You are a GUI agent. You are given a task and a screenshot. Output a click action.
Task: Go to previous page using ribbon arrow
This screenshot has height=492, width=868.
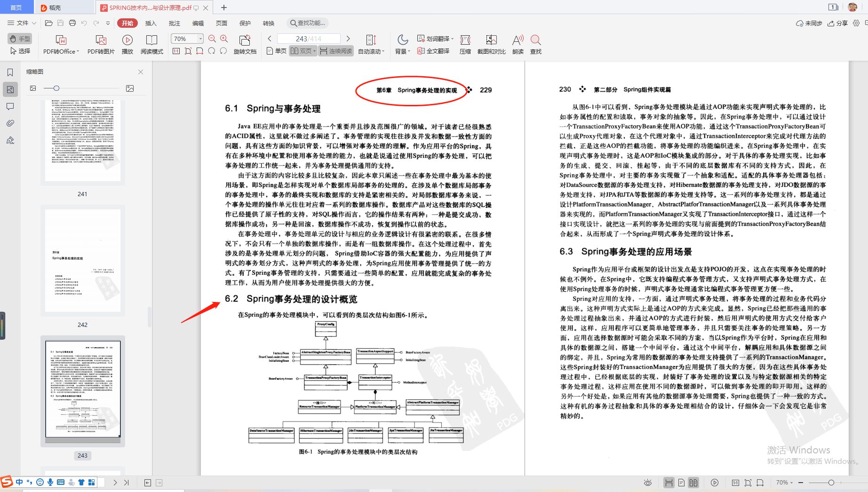[x=270, y=39]
